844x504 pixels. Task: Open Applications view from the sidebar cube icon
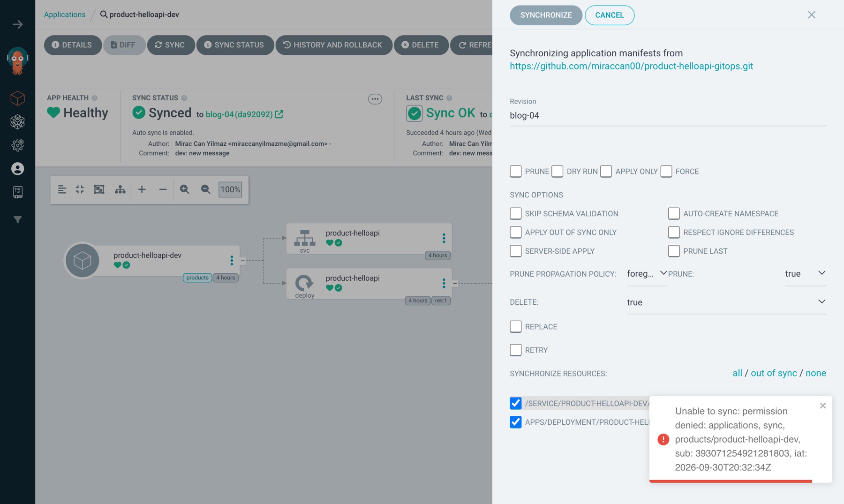17,98
